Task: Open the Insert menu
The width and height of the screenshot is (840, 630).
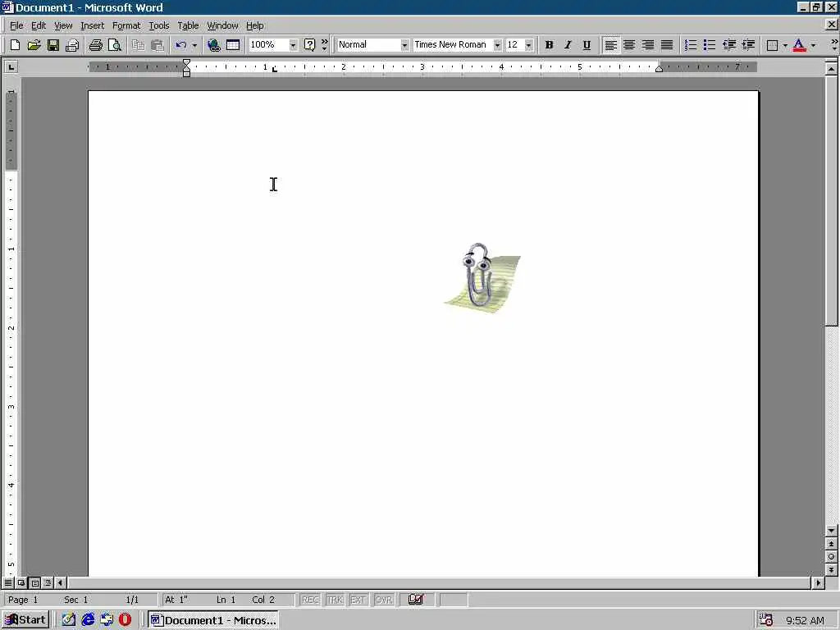Action: click(92, 25)
